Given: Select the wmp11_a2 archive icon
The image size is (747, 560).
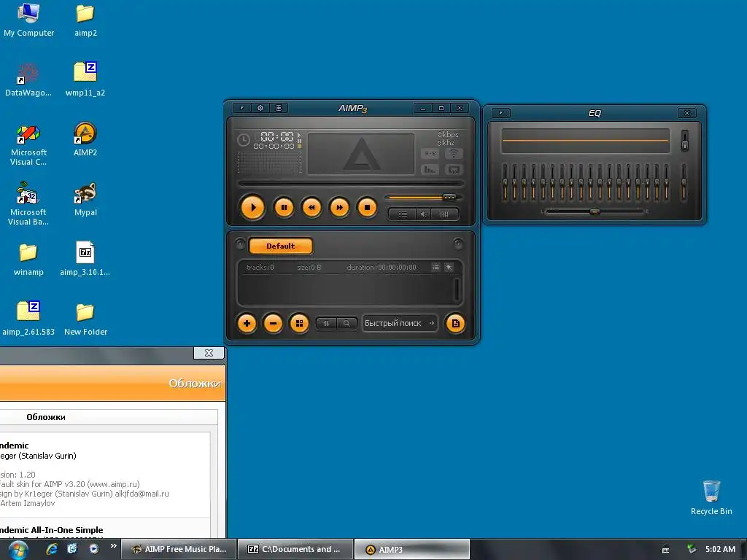Looking at the screenshot, I should 85,79.
